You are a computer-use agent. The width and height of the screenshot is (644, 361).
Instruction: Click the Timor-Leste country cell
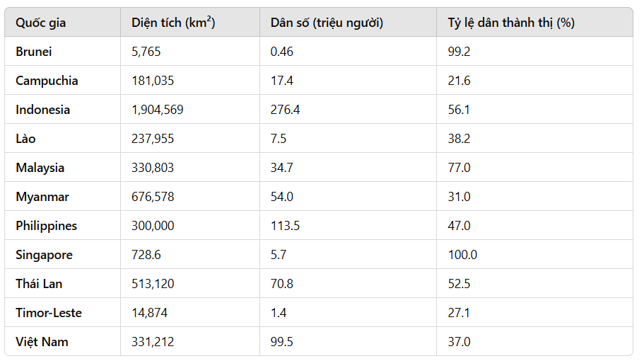coord(49,313)
